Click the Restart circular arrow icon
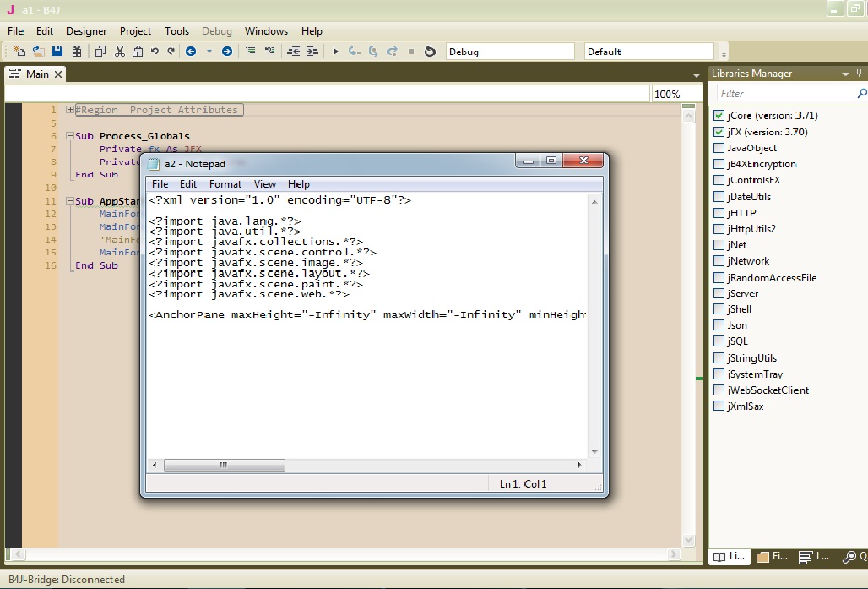Viewport: 868px width, 589px height. pos(430,52)
